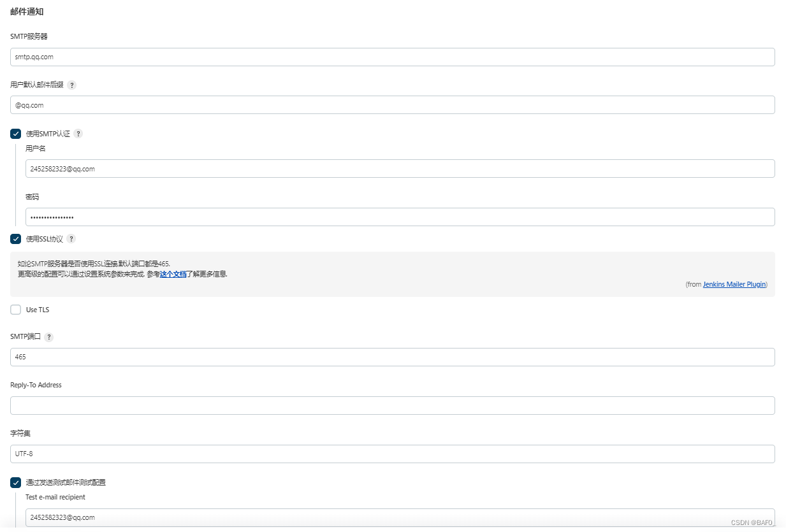786x532 pixels.
Task: Focus the 字符集 field showing UTF-8
Action: click(x=393, y=454)
